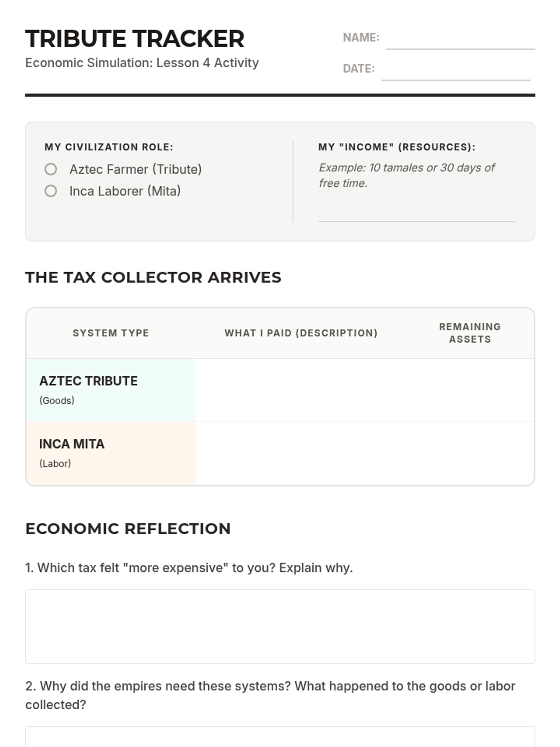Click THE TAX COLLECTOR ARRIVES heading
This screenshot has height=747, width=560.
(x=153, y=277)
